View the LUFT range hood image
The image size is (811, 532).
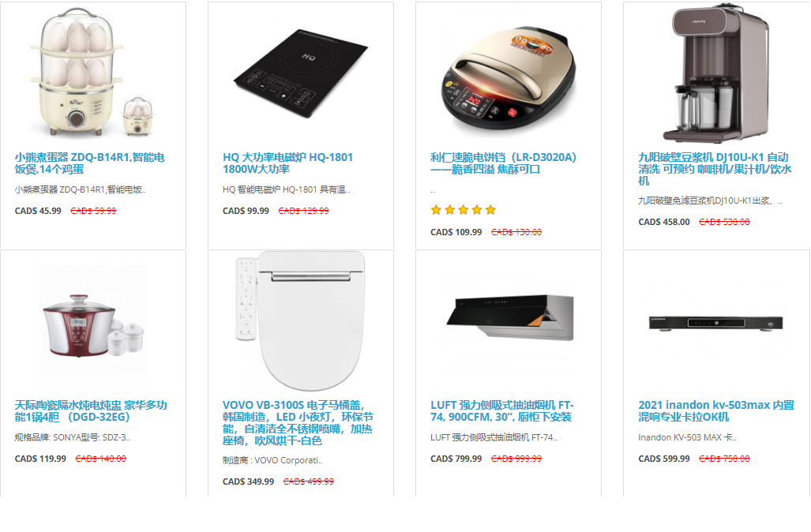pos(509,317)
